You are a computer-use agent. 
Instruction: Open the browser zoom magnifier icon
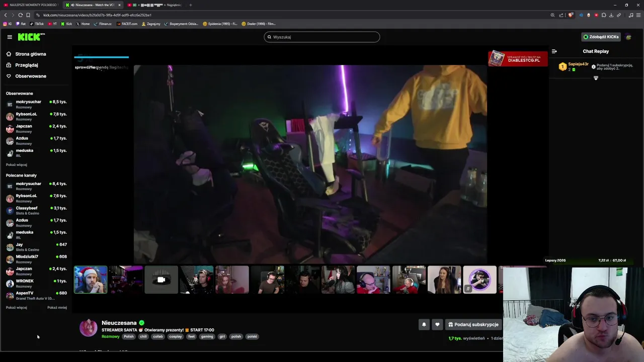coord(552,15)
